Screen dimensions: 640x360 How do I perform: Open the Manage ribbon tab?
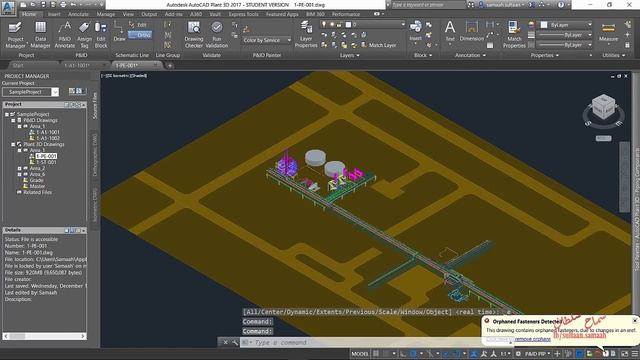click(106, 14)
